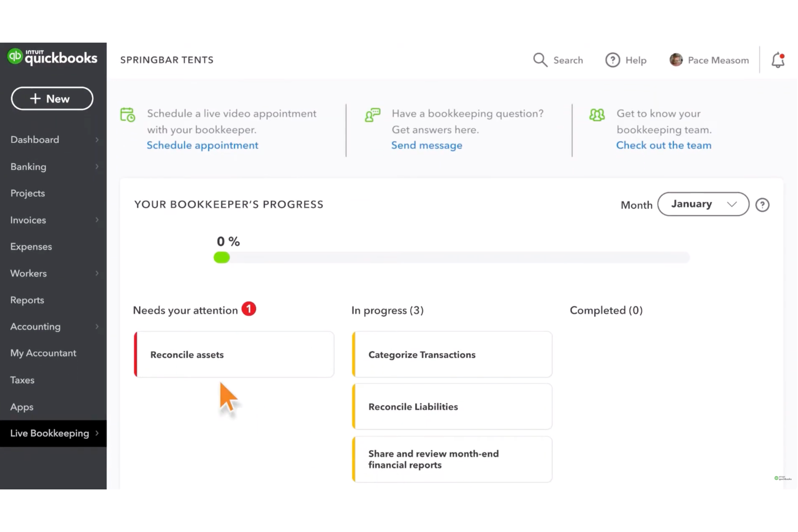Expand the Accounting sidebar section

(x=35, y=326)
